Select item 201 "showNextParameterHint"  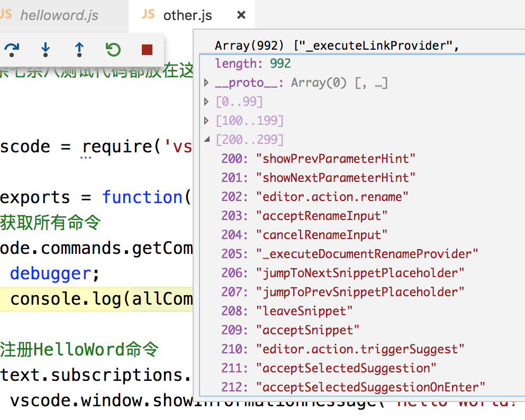318,177
